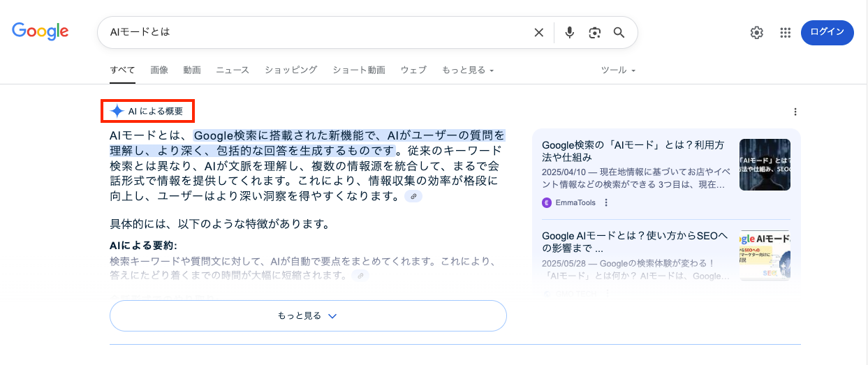Open AI overview three-dot options menu

pyautogui.click(x=795, y=112)
